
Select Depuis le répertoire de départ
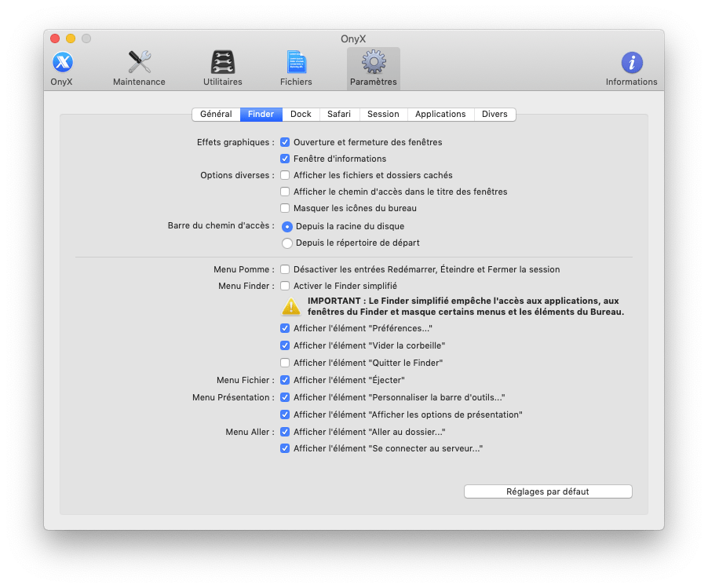[287, 243]
